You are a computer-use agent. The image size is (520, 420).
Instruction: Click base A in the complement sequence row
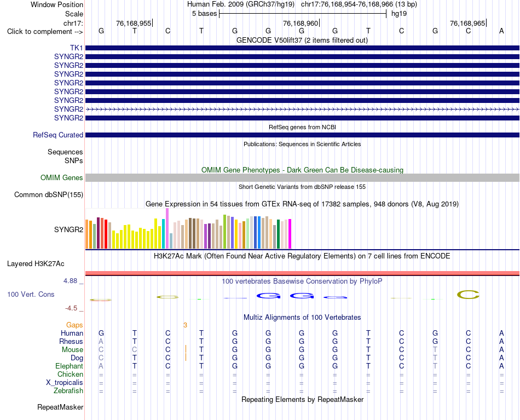(501, 31)
